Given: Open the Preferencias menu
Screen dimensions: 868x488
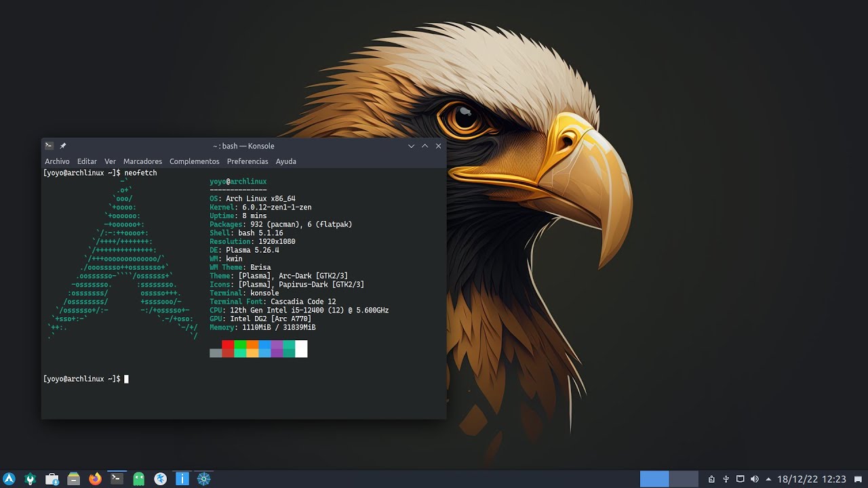Looking at the screenshot, I should pyautogui.click(x=248, y=161).
